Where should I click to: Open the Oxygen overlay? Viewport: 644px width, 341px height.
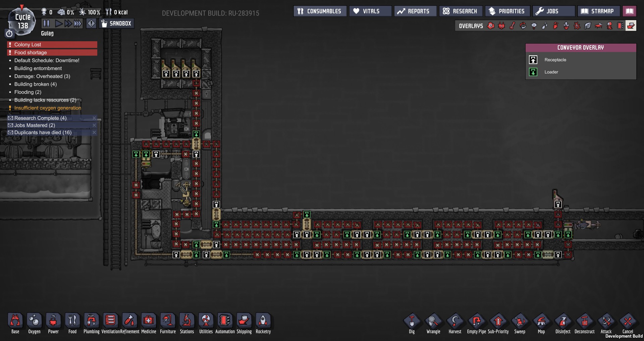(491, 26)
